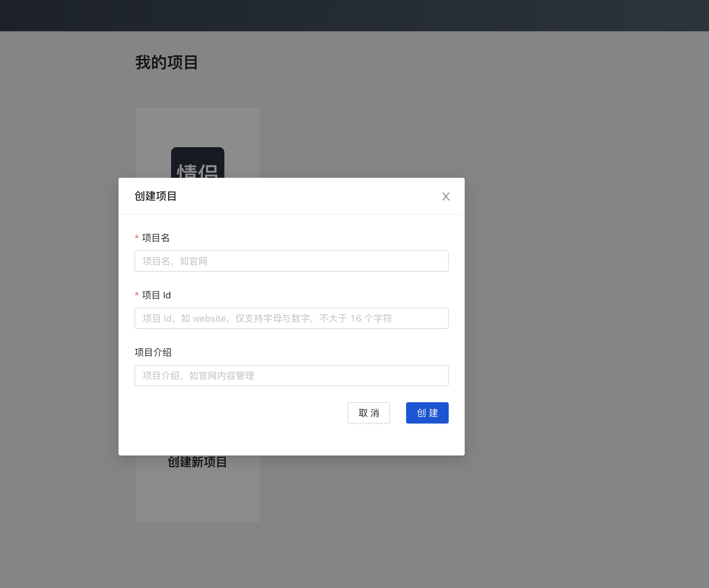Click red asterisk beside 项目名

point(137,237)
